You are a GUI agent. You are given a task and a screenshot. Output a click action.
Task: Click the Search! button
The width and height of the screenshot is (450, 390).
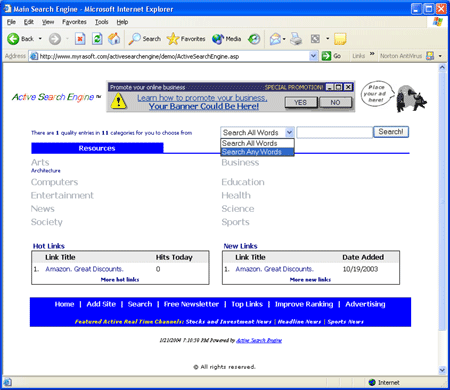click(391, 132)
